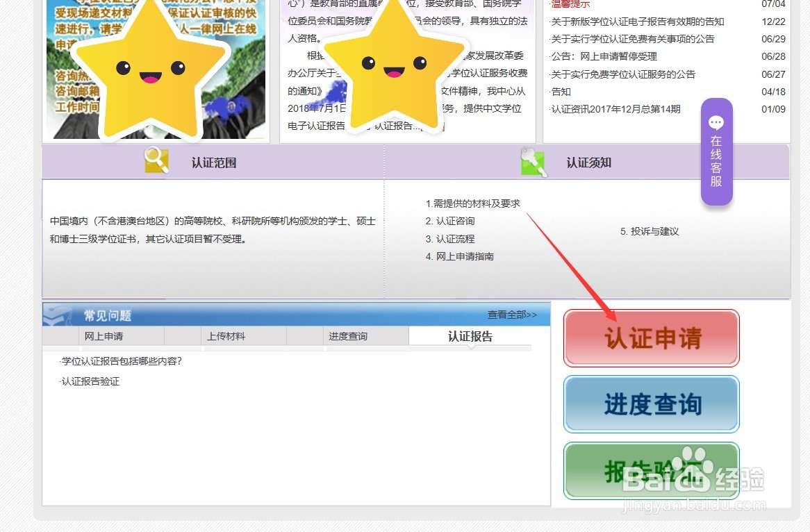The width and height of the screenshot is (810, 532).
Task: Open 认证资讯2017年12月总第14期
Action: pos(615,109)
